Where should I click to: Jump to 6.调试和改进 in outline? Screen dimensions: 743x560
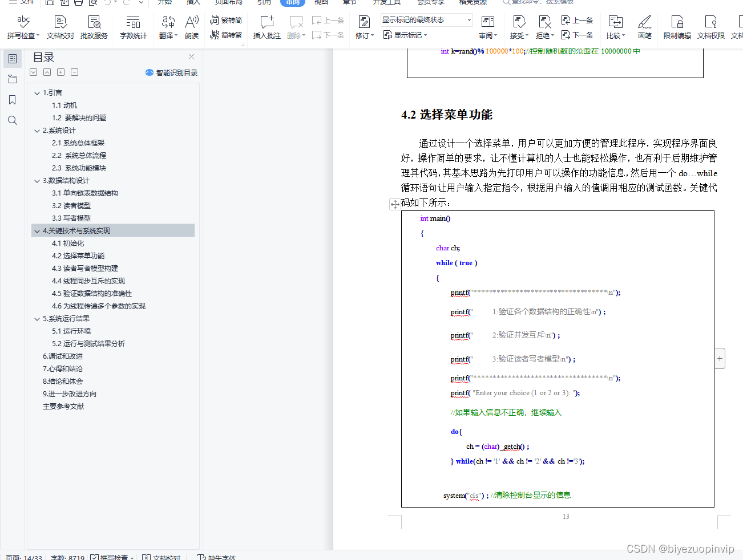[x=63, y=356]
